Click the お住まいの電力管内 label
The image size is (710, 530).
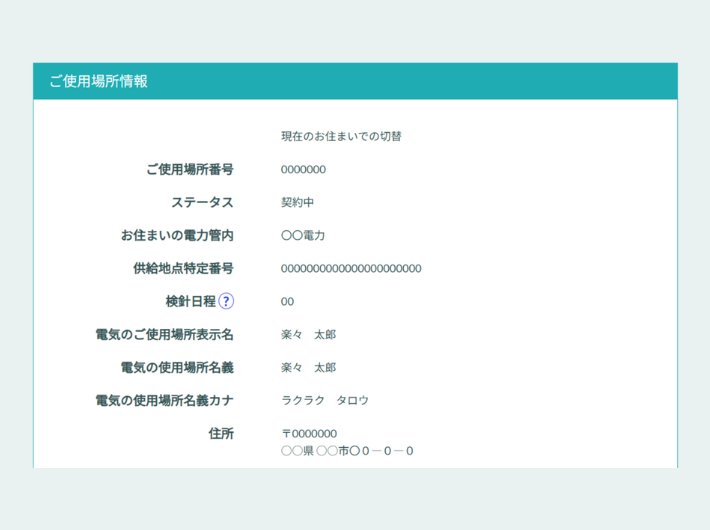pyautogui.click(x=177, y=236)
